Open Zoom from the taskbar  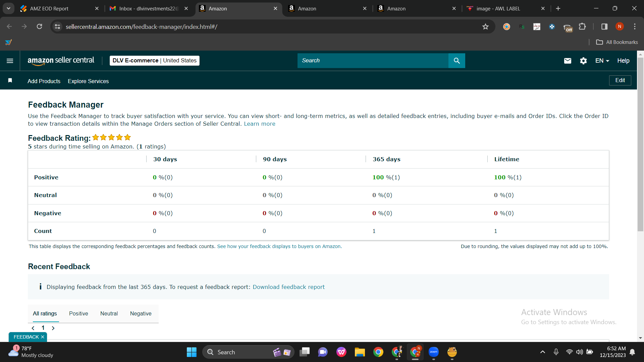[x=433, y=352]
